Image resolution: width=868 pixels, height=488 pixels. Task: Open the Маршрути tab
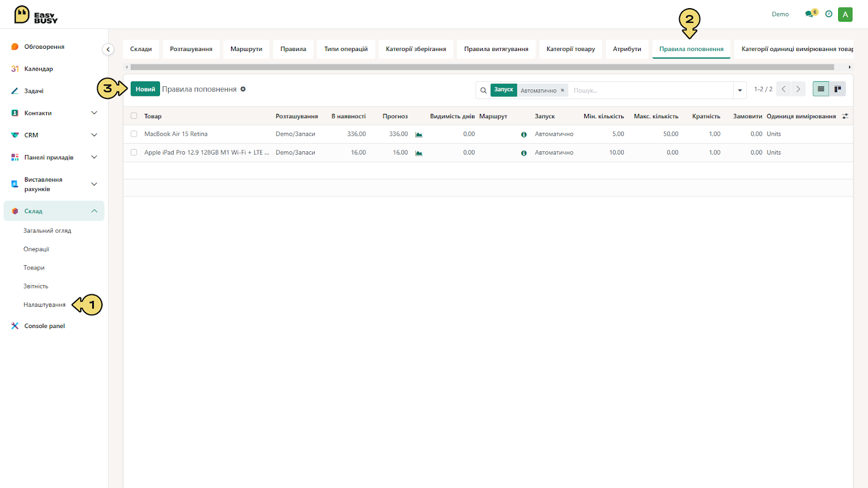pyautogui.click(x=246, y=49)
